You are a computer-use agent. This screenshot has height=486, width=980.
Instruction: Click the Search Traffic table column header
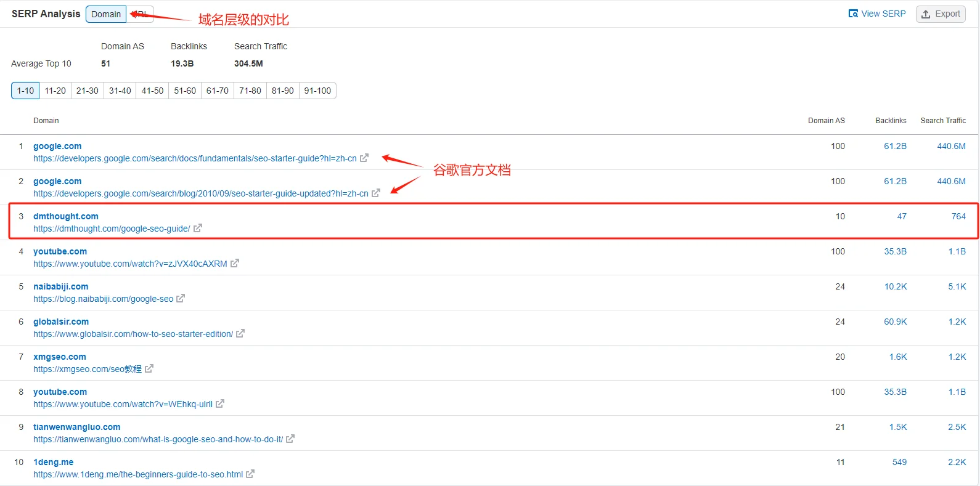coord(943,121)
